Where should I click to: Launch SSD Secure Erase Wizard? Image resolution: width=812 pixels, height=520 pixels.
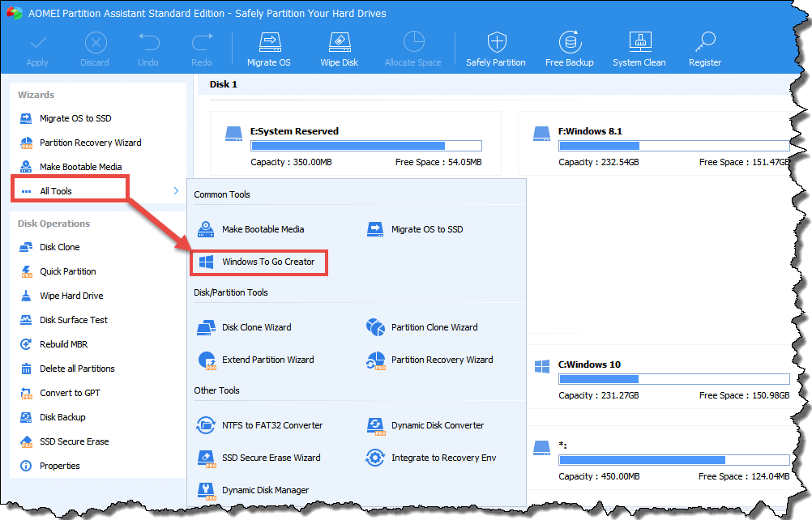[259, 458]
